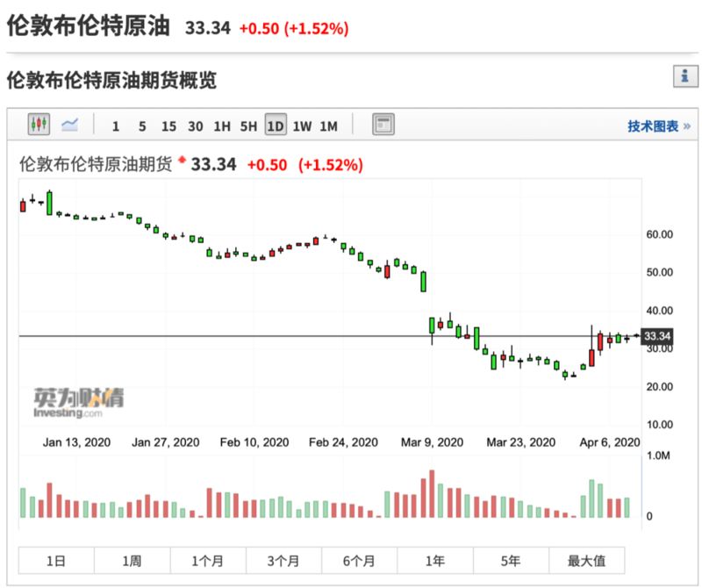Choose the 1日 time range
The height and width of the screenshot is (588, 702).
[x=56, y=560]
